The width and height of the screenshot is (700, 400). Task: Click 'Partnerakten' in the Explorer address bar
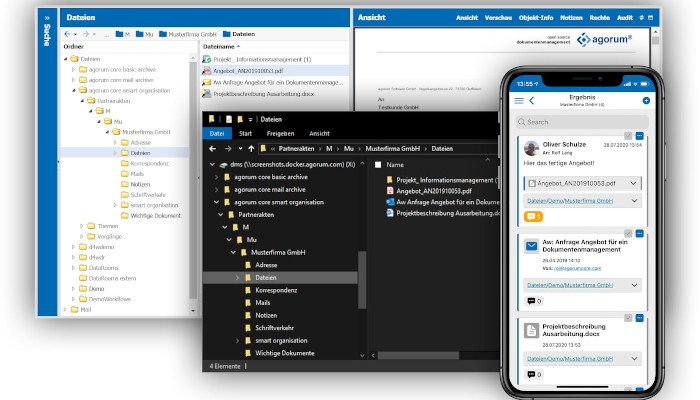coord(296,149)
